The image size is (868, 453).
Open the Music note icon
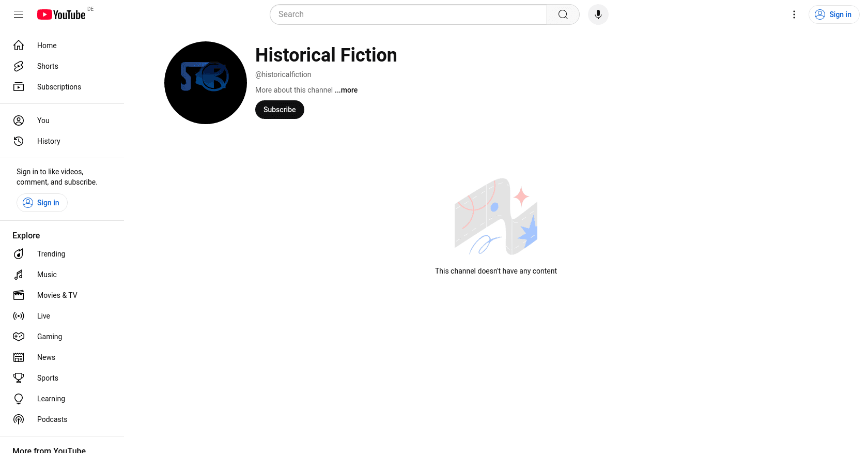click(x=19, y=275)
